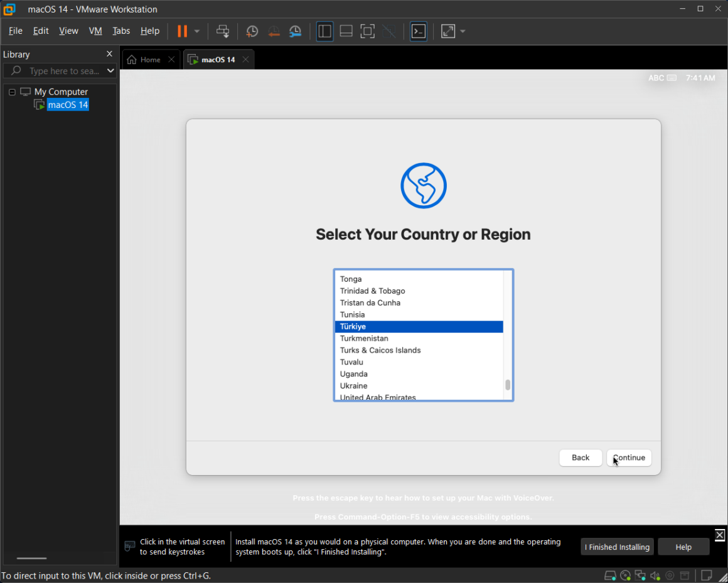Open the Tabs menu

[121, 31]
